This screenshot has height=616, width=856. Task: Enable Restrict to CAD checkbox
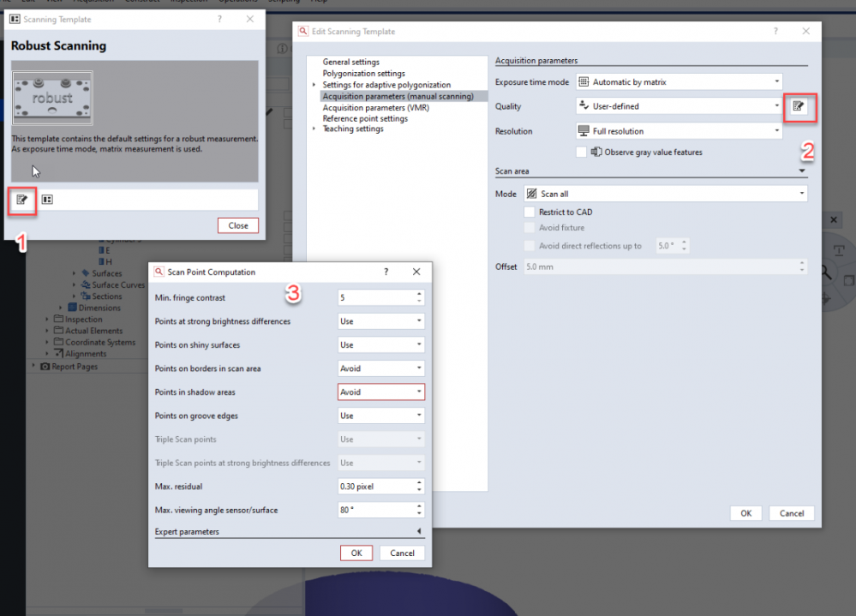click(x=529, y=212)
